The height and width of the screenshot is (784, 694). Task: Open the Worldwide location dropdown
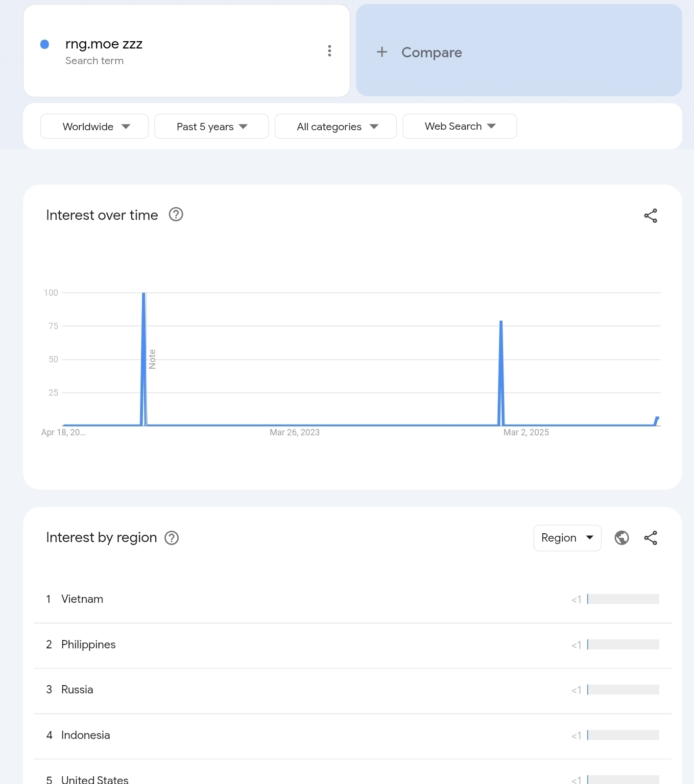(95, 126)
